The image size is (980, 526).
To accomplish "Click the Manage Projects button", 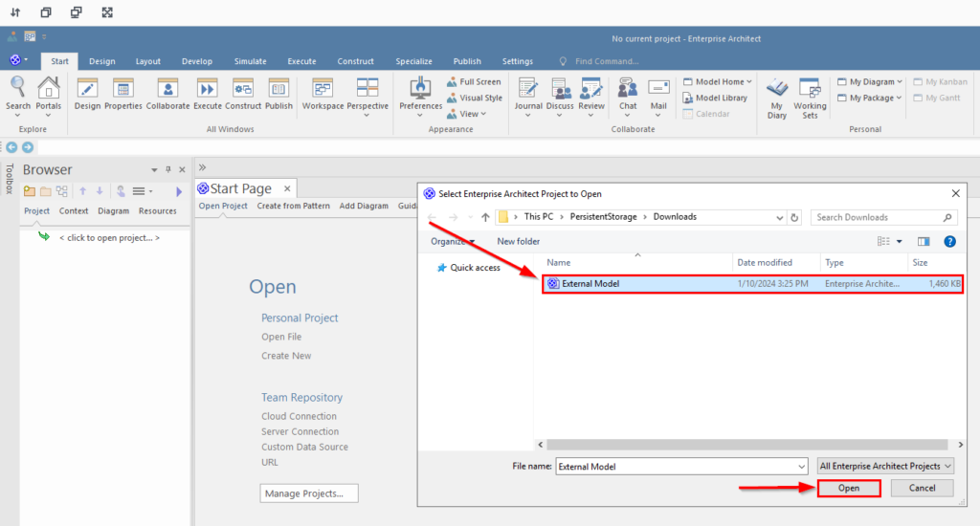I will (x=309, y=493).
